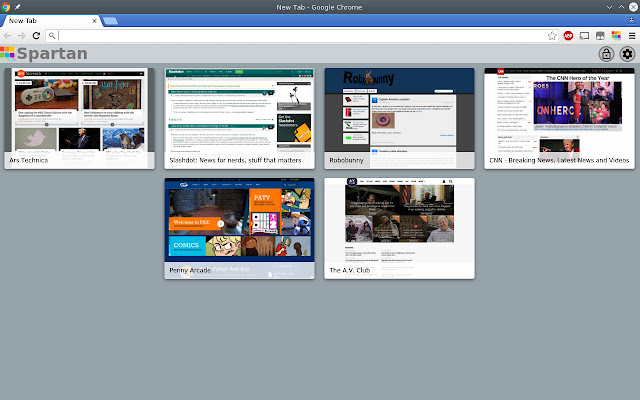Click the browser forward arrow

(22, 35)
